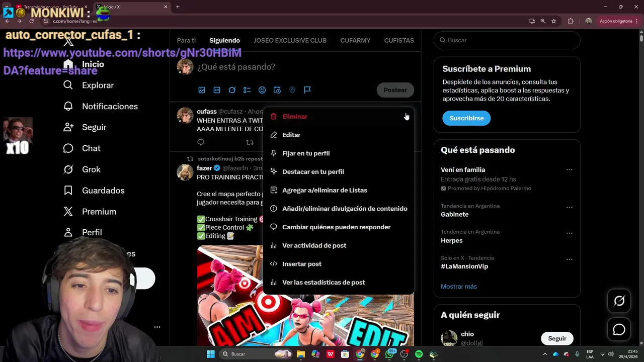
Task: Click the floating Grok button
Action: (x=619, y=301)
